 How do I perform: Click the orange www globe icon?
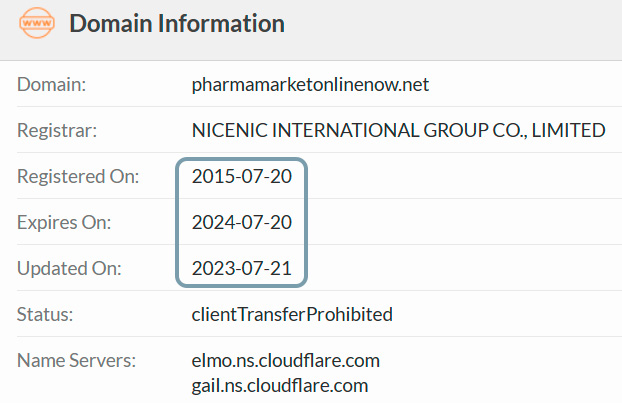[37, 23]
